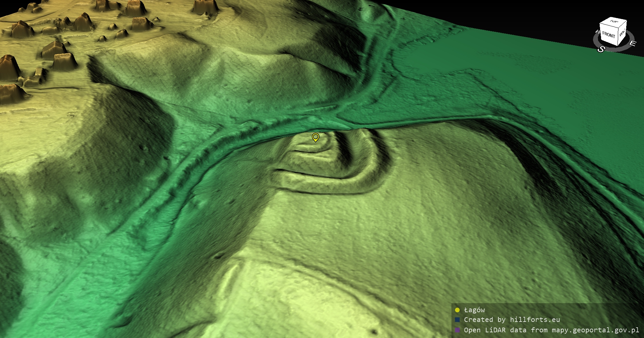Select the FRONT face of the view cube
The height and width of the screenshot is (338, 644).
click(608, 35)
